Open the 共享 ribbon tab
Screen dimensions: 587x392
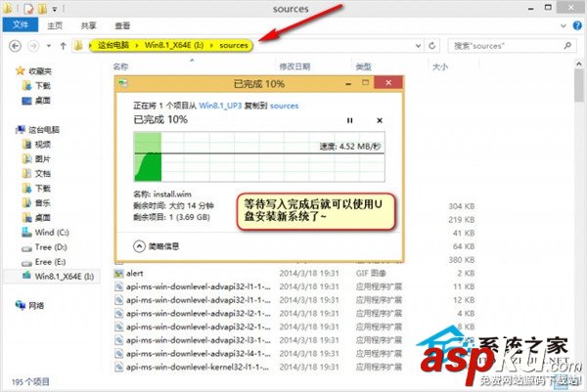89,25
